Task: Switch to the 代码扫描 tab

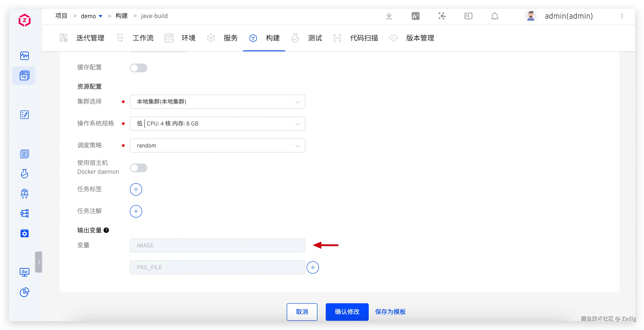Action: pos(356,38)
